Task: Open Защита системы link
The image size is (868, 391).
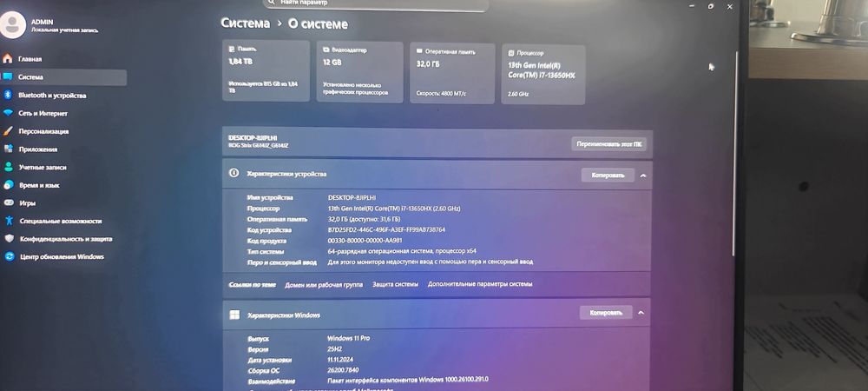Action: [x=395, y=284]
